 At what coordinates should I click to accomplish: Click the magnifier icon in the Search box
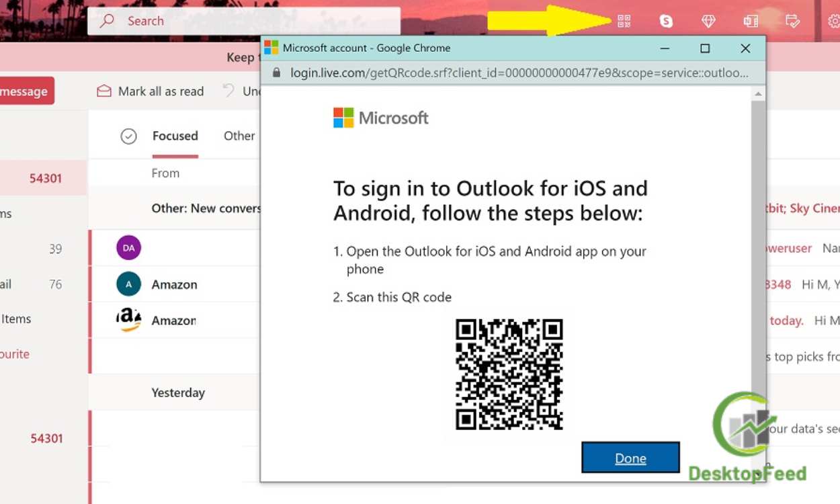click(107, 21)
